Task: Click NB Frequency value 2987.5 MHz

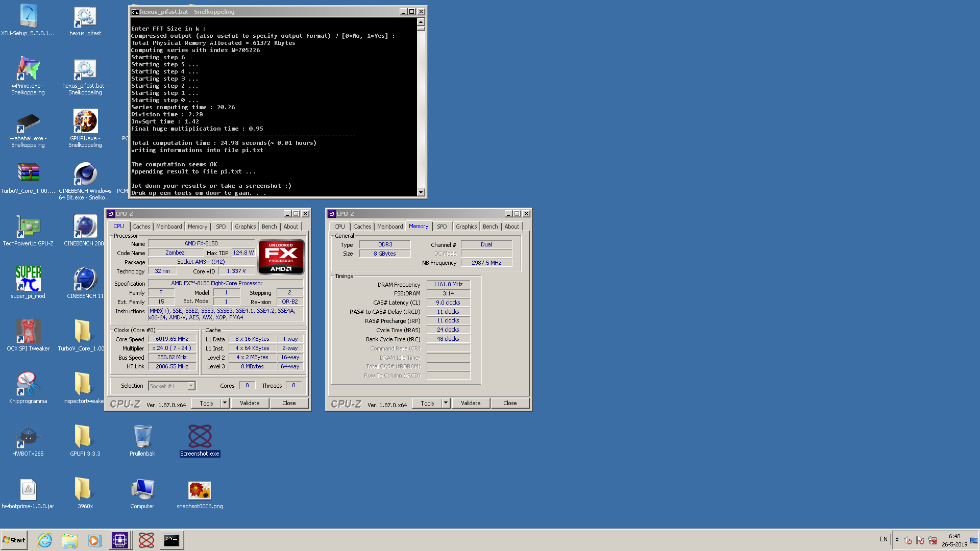Action: (x=486, y=263)
